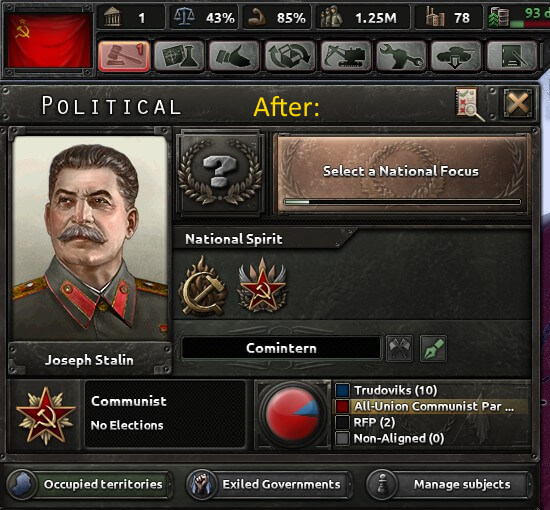Open the diplomacy handshake icon
Image resolution: width=550 pixels, height=510 pixels.
coord(234,56)
